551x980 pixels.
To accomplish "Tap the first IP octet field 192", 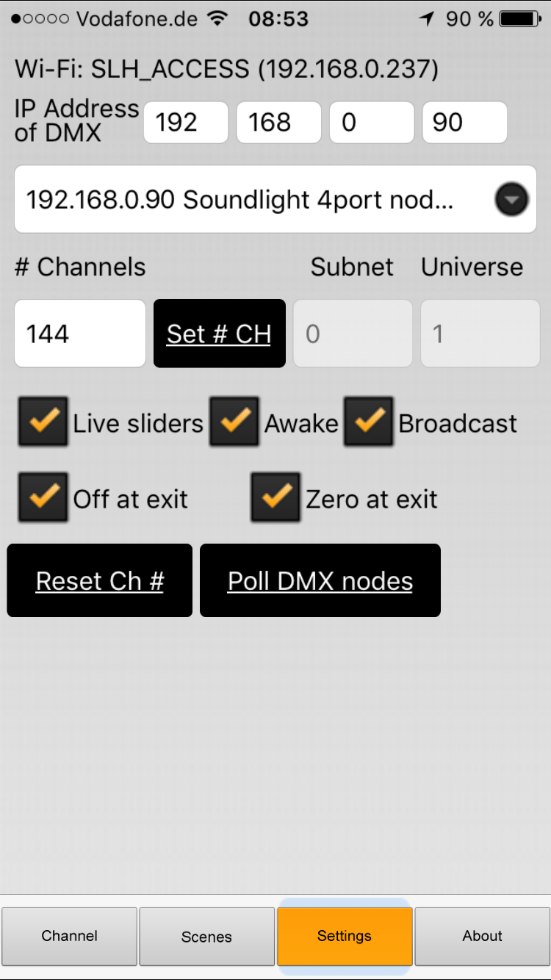I will (x=185, y=122).
